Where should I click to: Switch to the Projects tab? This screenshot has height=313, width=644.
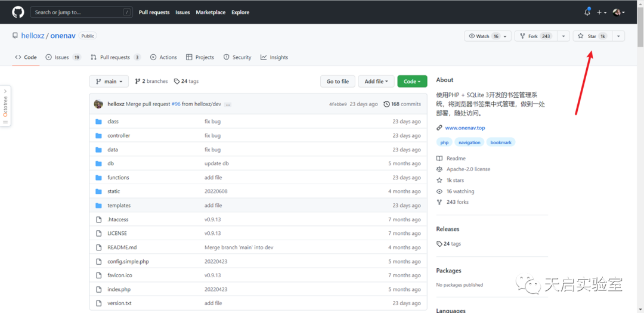pyautogui.click(x=200, y=57)
